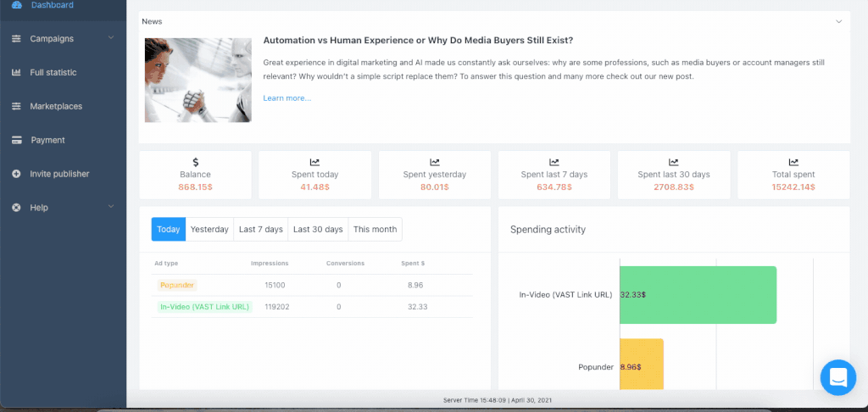The image size is (868, 412).
Task: Click the In-Video spent cell 32.33
Action: pos(417,306)
